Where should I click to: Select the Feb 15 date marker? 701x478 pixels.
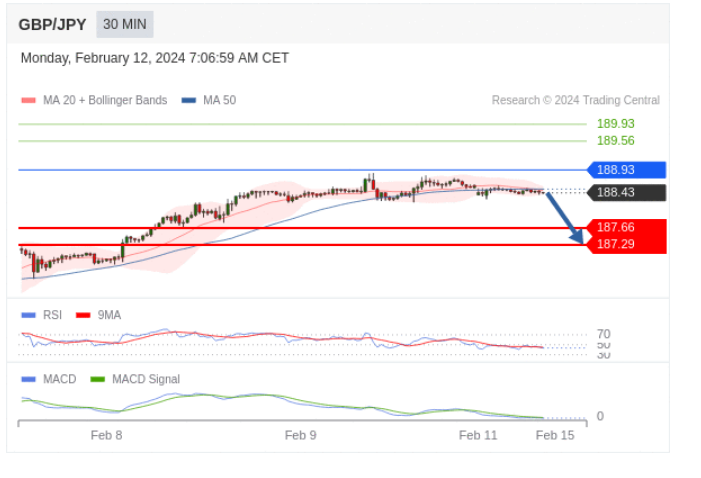(555, 435)
